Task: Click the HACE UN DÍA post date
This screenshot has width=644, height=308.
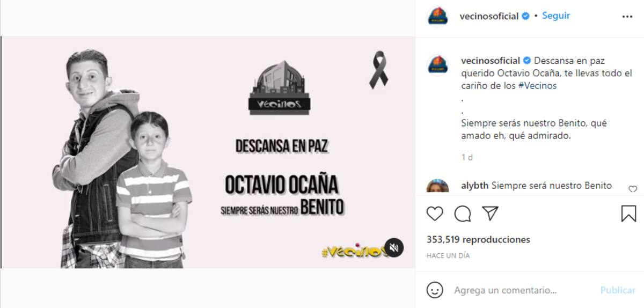Action: point(448,256)
